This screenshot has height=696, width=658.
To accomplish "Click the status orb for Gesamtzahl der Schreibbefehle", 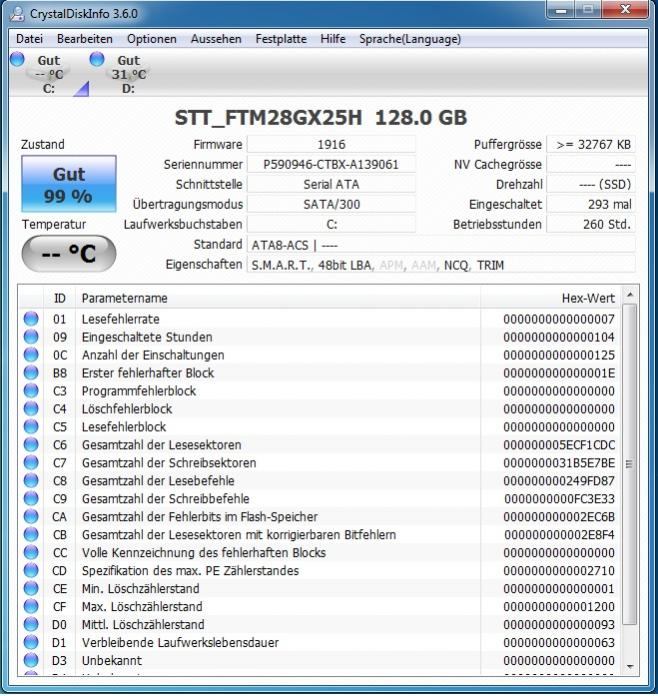I will (31, 498).
